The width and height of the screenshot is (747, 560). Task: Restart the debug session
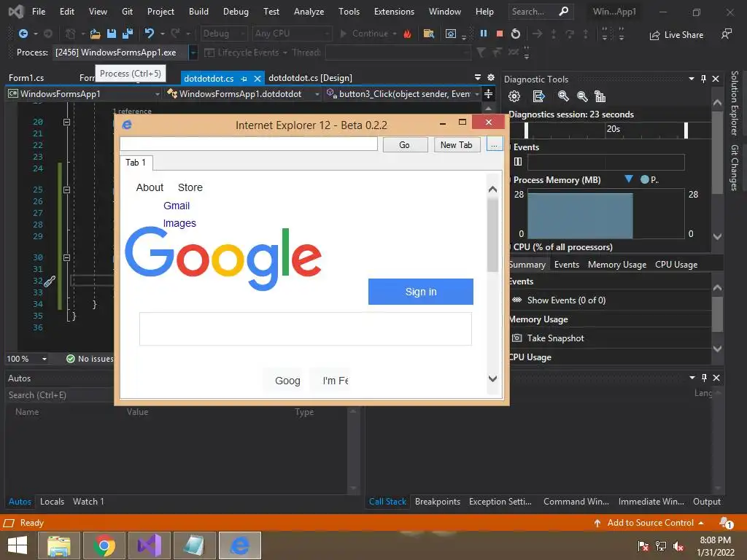(x=516, y=34)
